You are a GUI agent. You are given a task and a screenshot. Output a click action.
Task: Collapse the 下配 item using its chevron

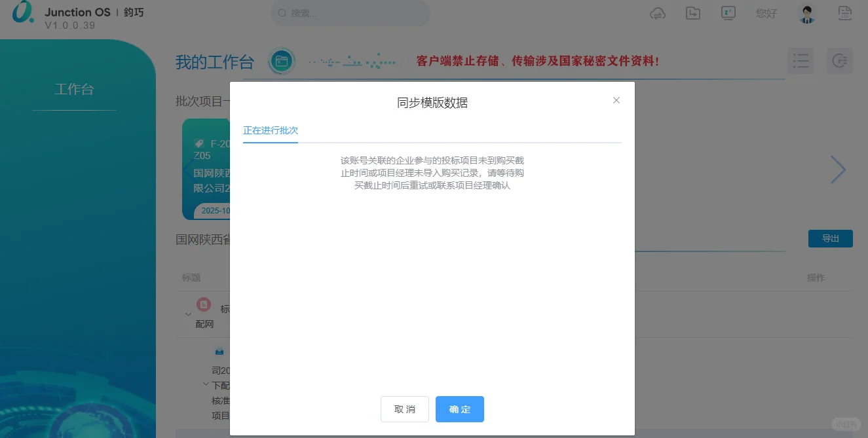(x=206, y=385)
